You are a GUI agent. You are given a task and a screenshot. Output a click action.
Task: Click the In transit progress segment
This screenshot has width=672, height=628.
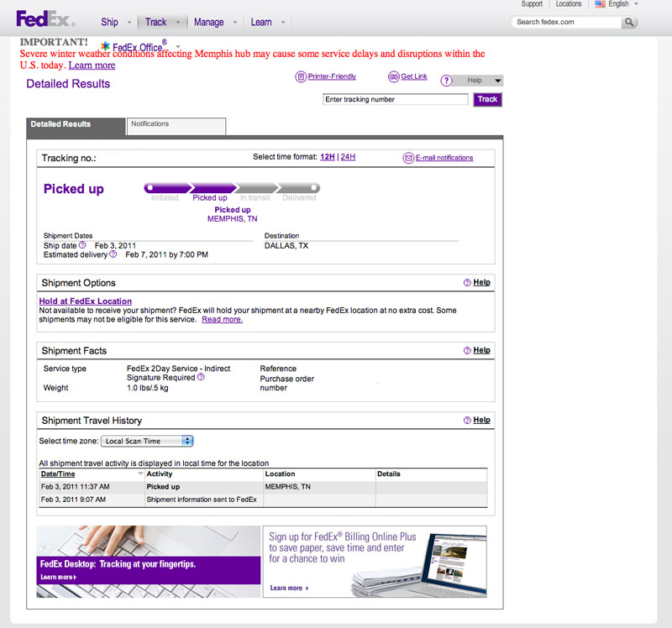pos(256,187)
